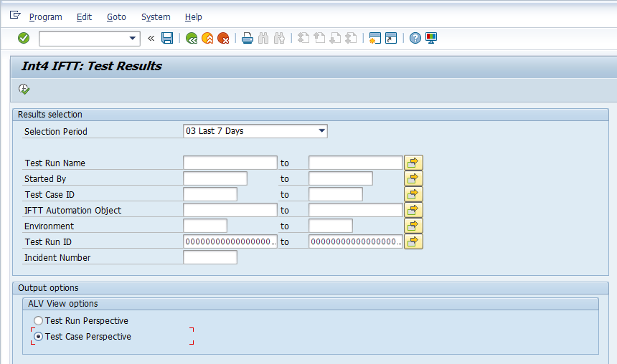Open multiple selection for Test Run Name

[413, 163]
